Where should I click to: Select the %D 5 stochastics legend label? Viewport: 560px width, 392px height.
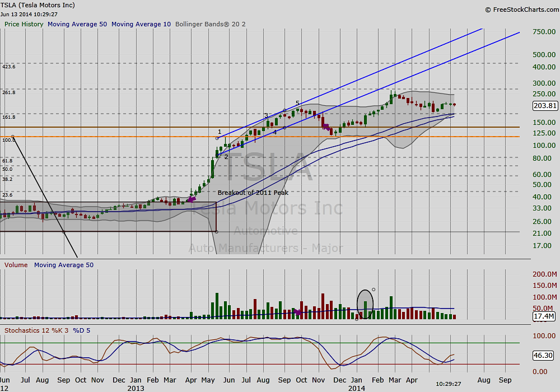pos(81,330)
